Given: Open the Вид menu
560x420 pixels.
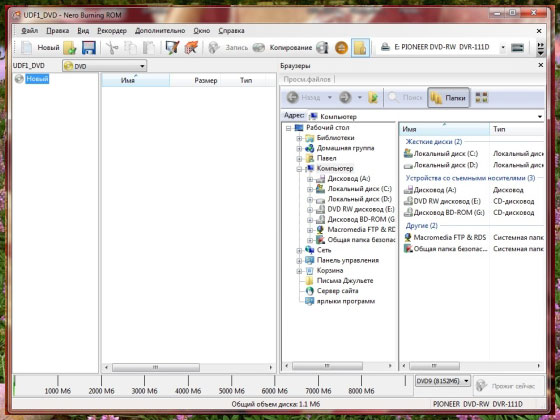Looking at the screenshot, I should tap(83, 31).
